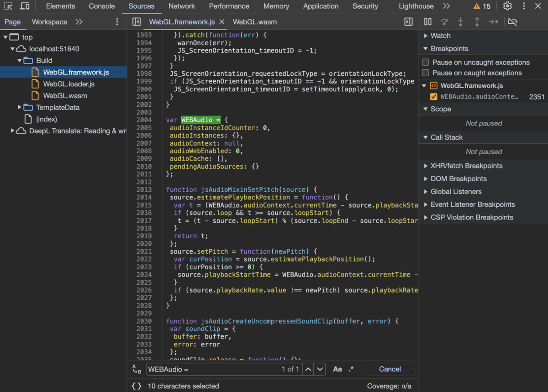Click the inspect element picker icon
This screenshot has height=392, width=548.
pyautogui.click(x=8, y=6)
